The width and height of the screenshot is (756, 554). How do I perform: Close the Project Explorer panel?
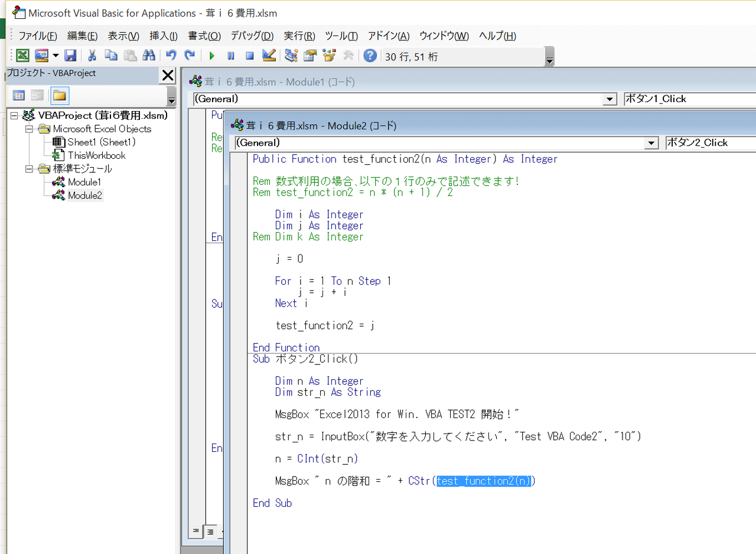pos(168,75)
